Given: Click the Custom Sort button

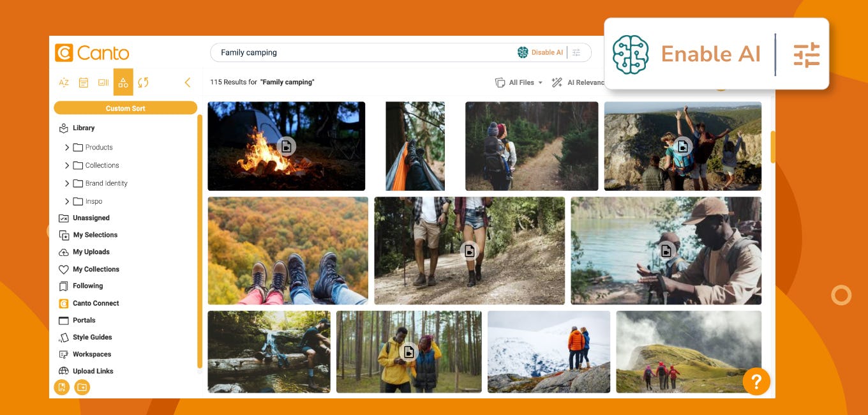Looking at the screenshot, I should pos(126,108).
